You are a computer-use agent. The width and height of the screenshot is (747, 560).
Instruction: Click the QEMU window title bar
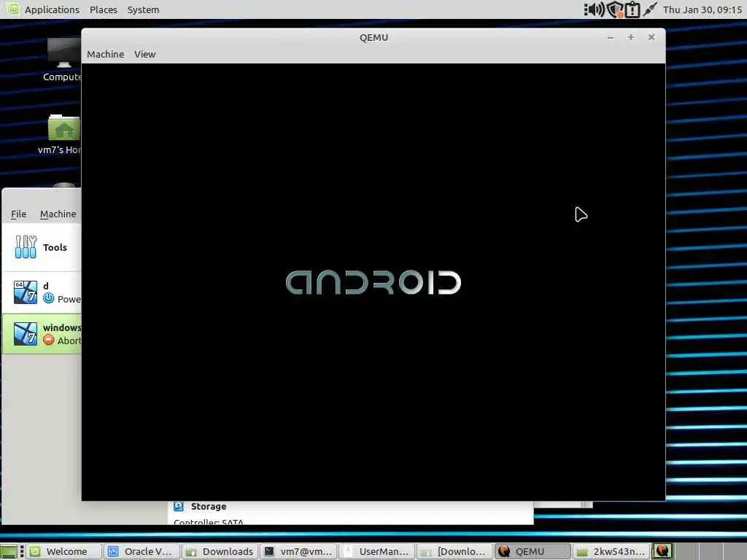click(373, 38)
